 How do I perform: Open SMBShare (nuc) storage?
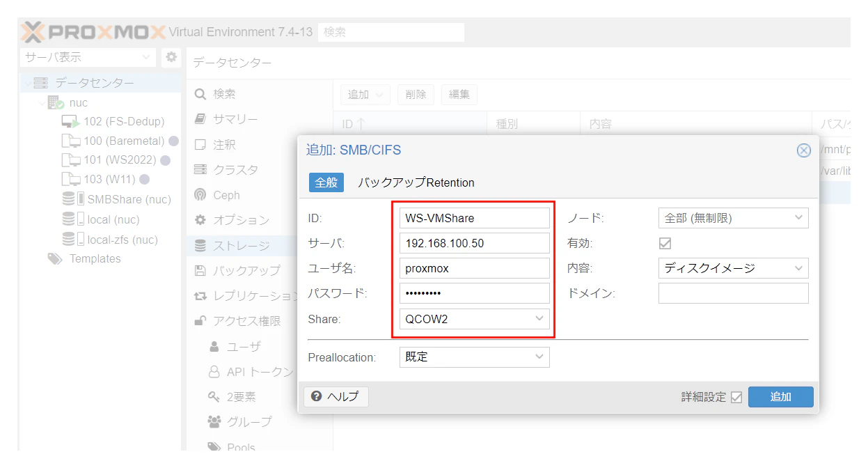pyautogui.click(x=116, y=199)
